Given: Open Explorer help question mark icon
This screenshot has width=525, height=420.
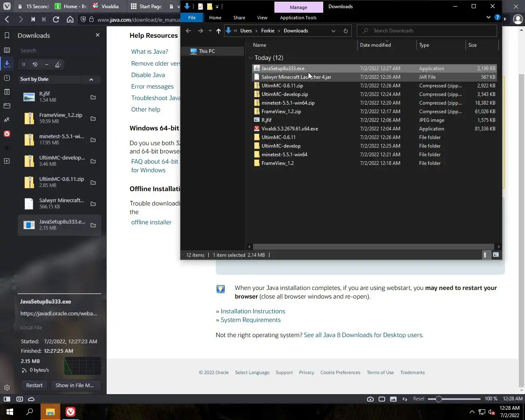Looking at the screenshot, I should (497, 18).
